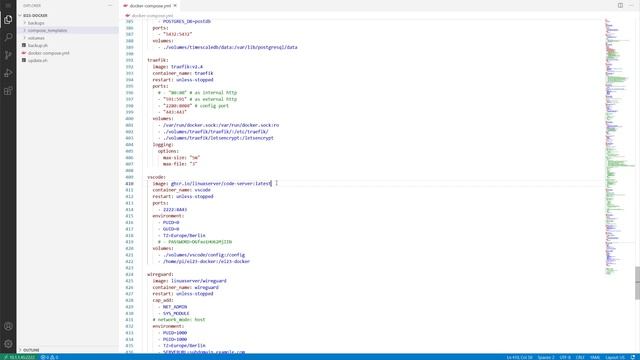
Task: Open the Source Control view
Action: point(8,55)
